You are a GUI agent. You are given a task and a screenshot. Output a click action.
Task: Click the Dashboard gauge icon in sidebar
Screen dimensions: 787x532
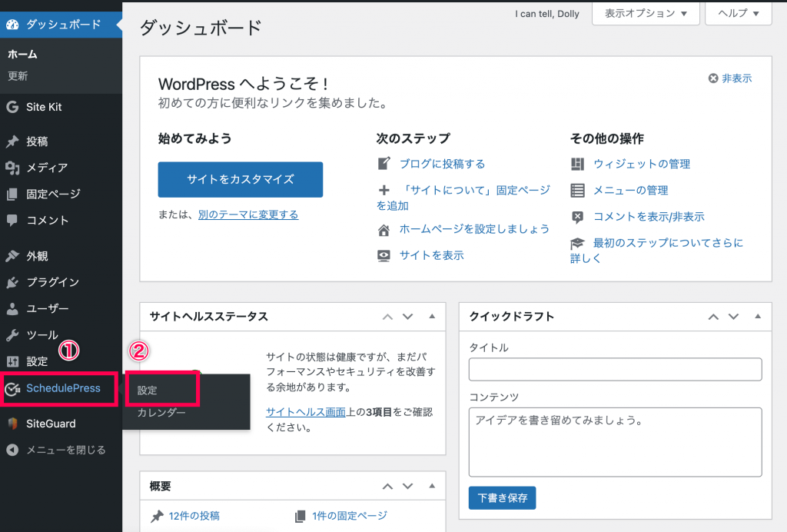pos(12,24)
